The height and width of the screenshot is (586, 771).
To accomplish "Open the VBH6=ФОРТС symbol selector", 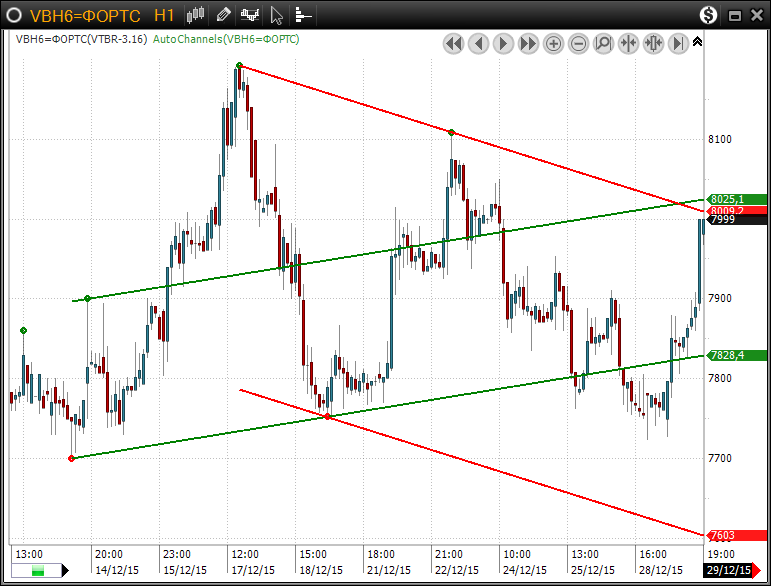I will 85,16.
